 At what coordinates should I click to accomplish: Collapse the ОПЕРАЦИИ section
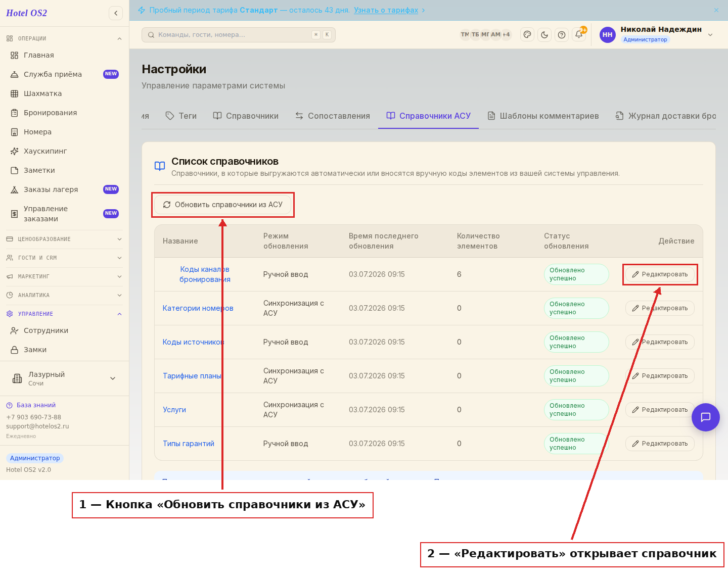point(64,38)
